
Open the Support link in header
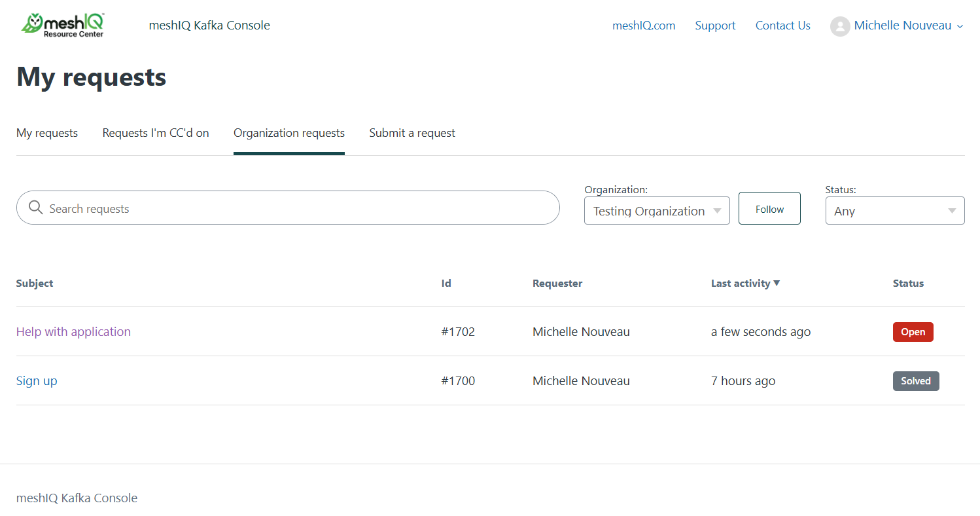[x=715, y=26]
